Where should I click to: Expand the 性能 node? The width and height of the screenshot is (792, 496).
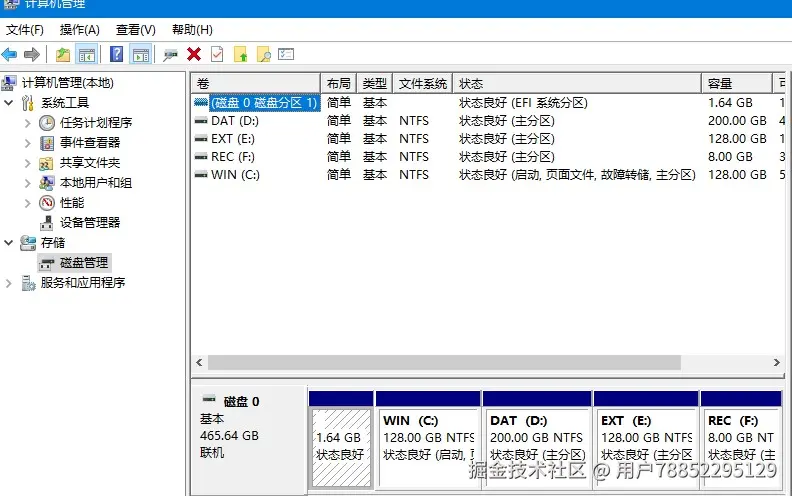(28, 203)
